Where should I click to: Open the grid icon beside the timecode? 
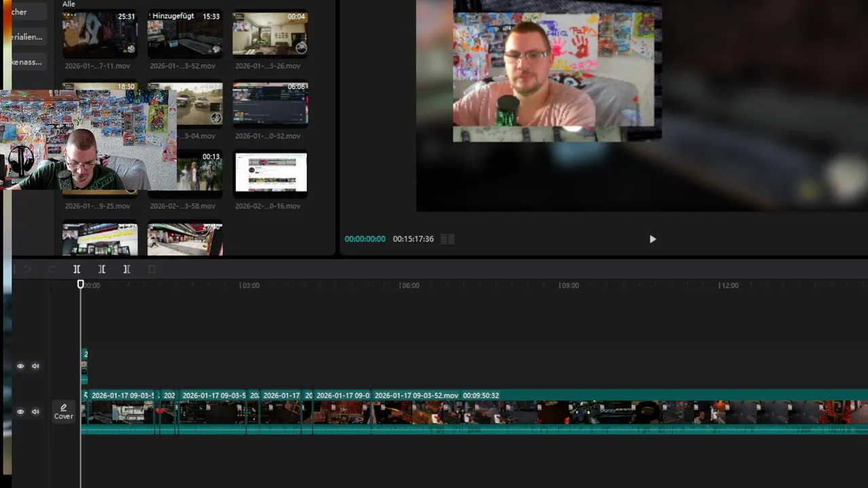(x=448, y=239)
